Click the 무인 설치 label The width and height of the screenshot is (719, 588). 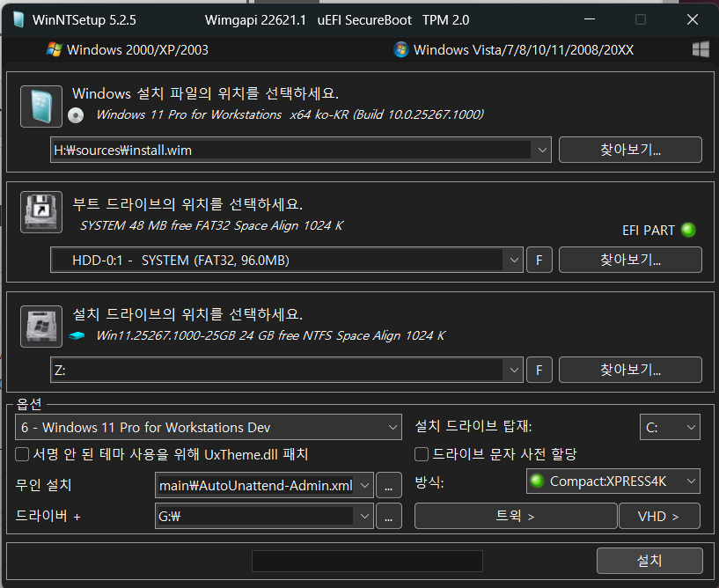coord(43,485)
